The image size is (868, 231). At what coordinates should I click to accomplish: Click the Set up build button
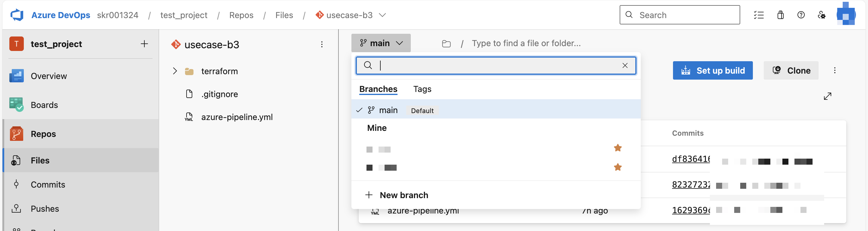point(713,71)
